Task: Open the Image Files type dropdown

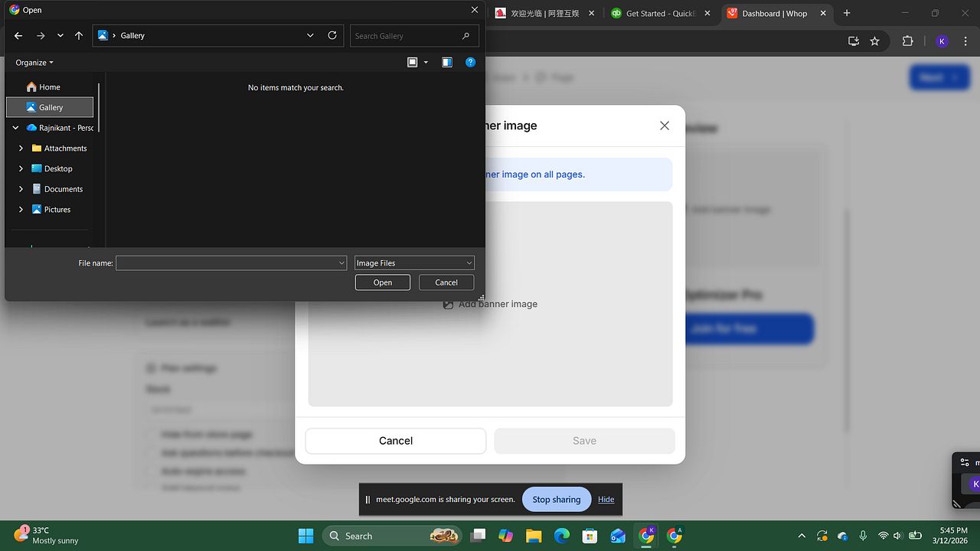Action: point(414,263)
